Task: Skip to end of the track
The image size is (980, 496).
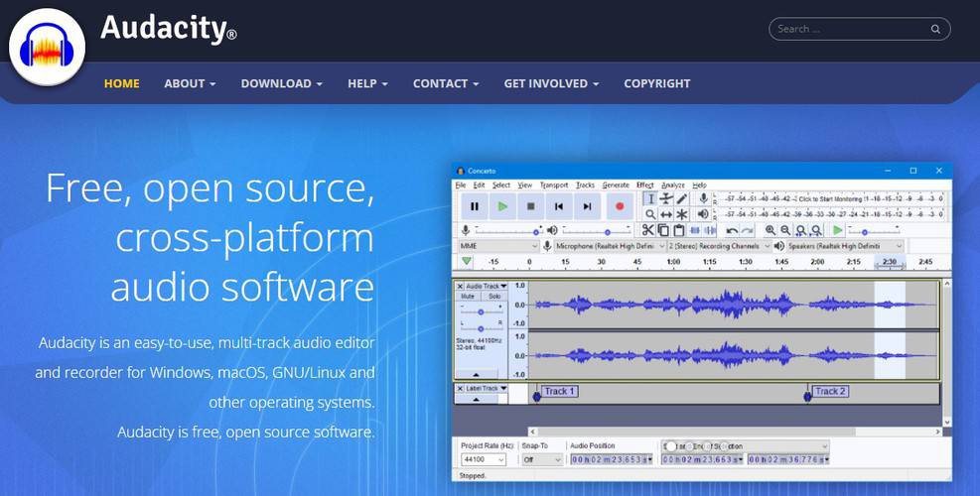Action: click(587, 206)
